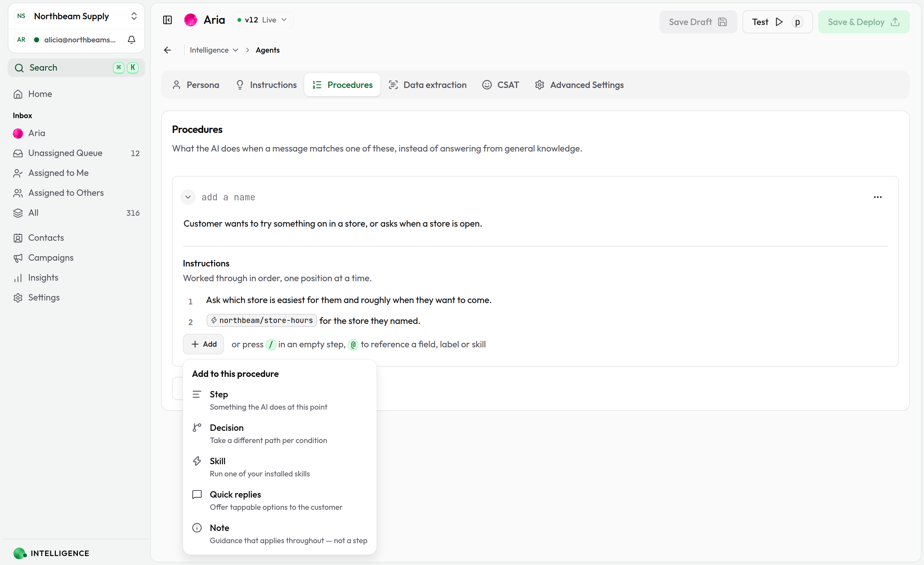Viewport: 924px width, 565px height.
Task: Click the Aria agent avatar in header
Action: click(x=191, y=20)
